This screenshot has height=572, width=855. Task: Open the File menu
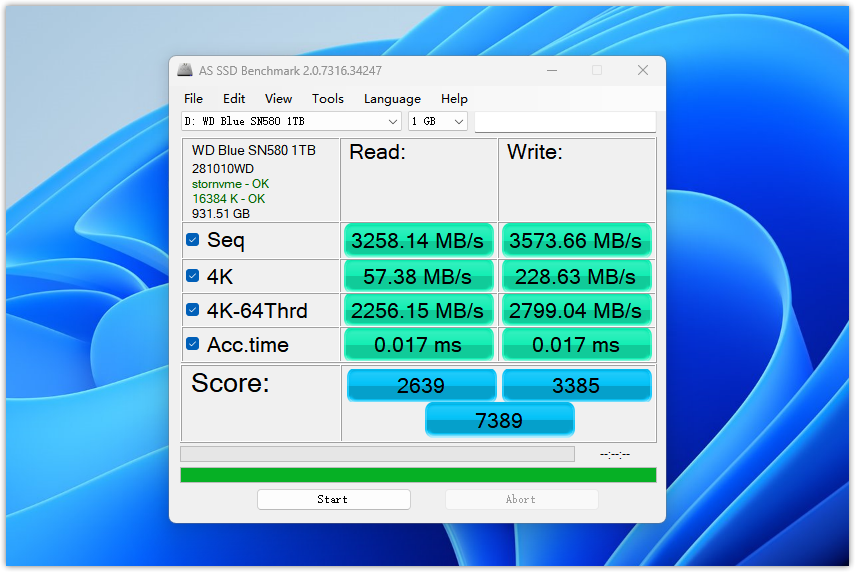[x=193, y=99]
